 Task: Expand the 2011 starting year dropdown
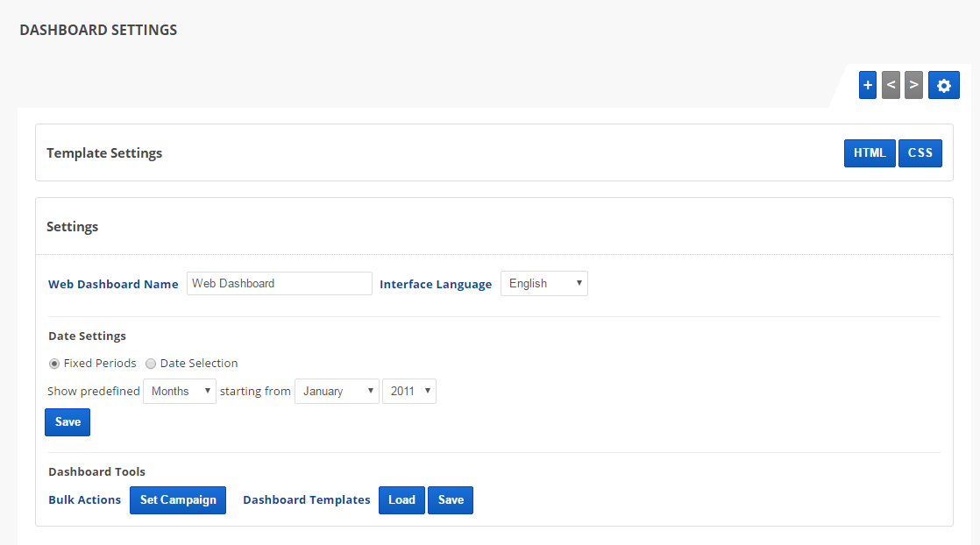(408, 392)
